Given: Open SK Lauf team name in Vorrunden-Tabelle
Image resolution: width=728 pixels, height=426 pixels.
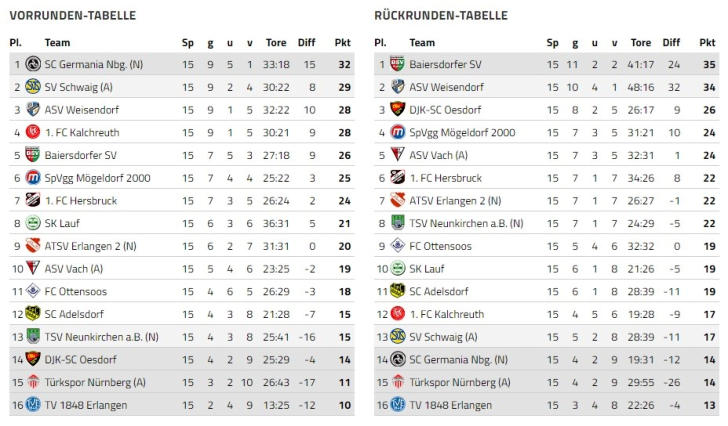Looking at the screenshot, I should coord(64,223).
